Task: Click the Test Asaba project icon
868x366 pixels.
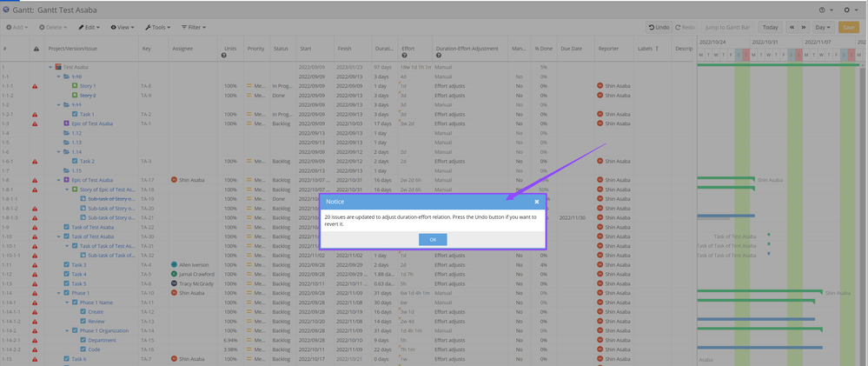Action: coord(58,67)
